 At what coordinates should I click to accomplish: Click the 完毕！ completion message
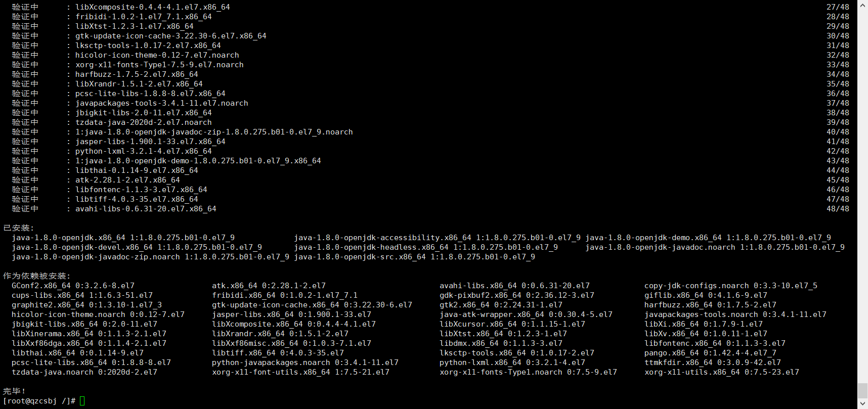pyautogui.click(x=14, y=391)
